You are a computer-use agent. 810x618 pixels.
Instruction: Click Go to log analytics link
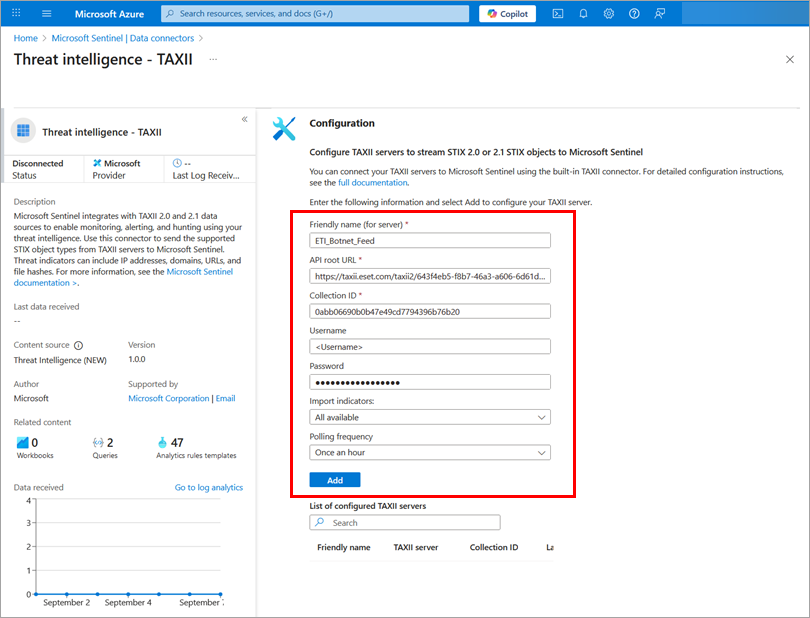click(x=208, y=488)
